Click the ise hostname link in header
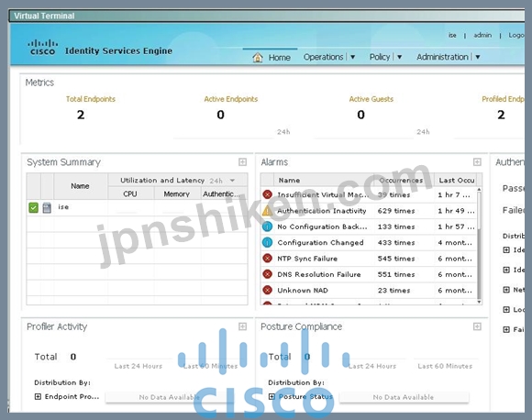The width and height of the screenshot is (532, 420). coord(452,35)
